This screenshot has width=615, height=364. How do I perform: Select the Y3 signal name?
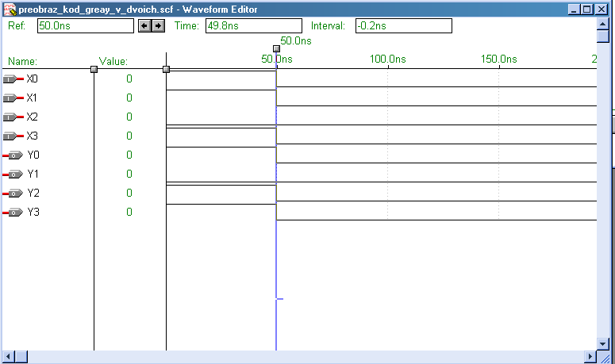pos(33,212)
